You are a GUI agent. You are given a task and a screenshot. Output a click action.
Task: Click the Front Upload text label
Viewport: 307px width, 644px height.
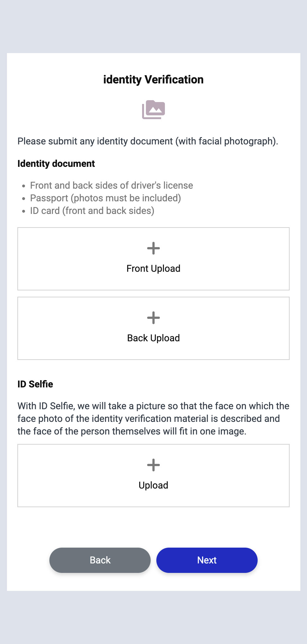click(153, 269)
